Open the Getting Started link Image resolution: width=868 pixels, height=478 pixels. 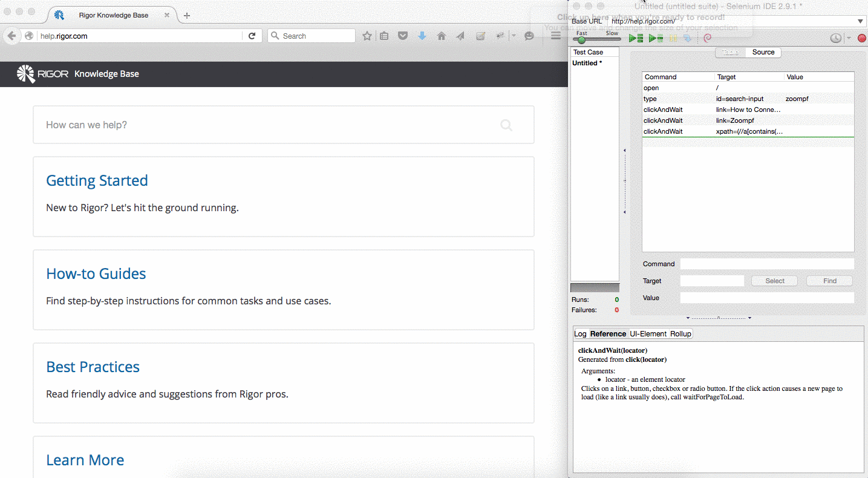pyautogui.click(x=97, y=180)
